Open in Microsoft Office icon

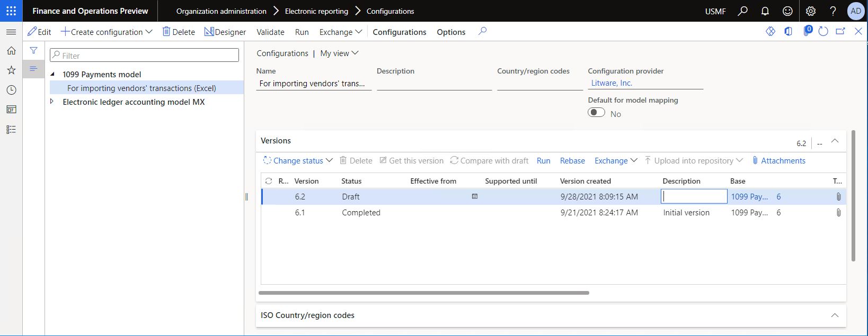click(789, 32)
